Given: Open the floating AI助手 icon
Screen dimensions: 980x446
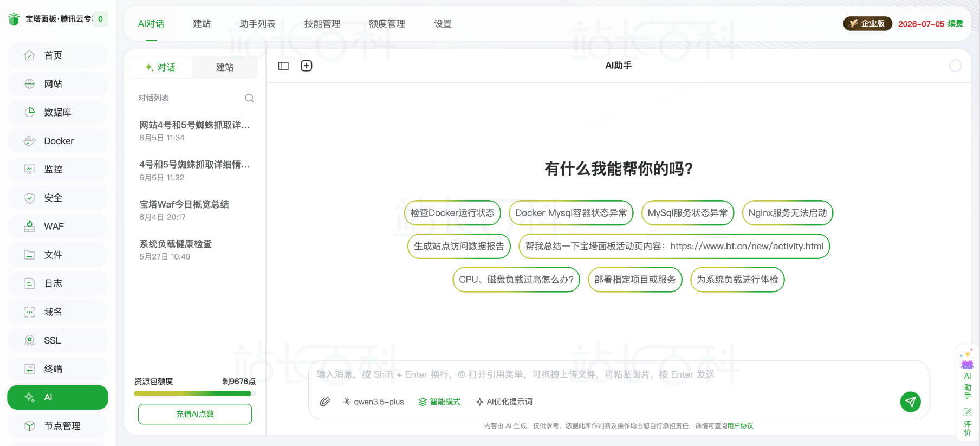Looking at the screenshot, I should pos(968,373).
